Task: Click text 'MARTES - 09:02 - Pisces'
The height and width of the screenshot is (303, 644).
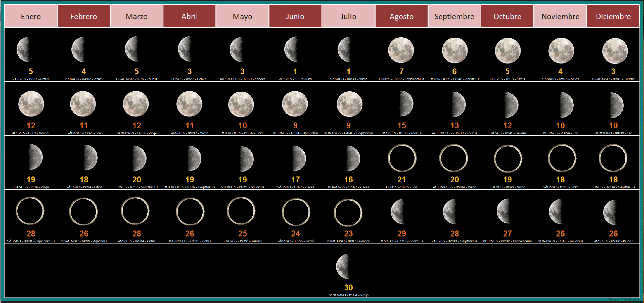Action: (x=613, y=241)
